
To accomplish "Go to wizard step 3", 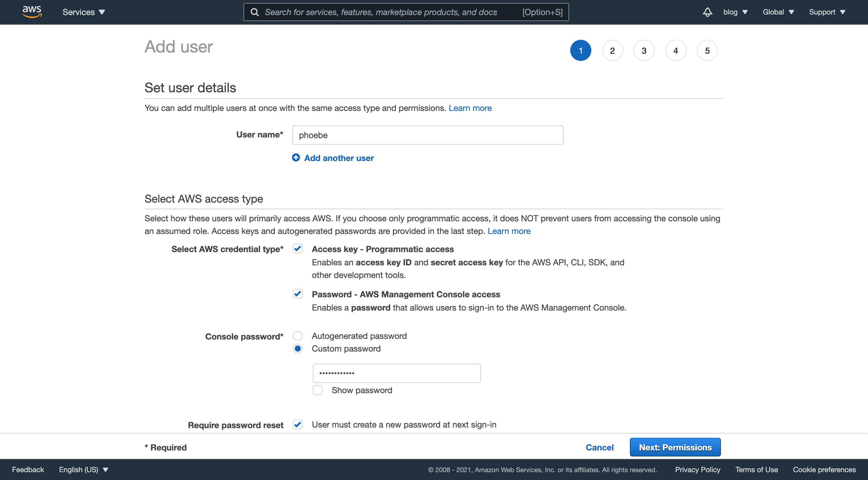I will pos(644,51).
